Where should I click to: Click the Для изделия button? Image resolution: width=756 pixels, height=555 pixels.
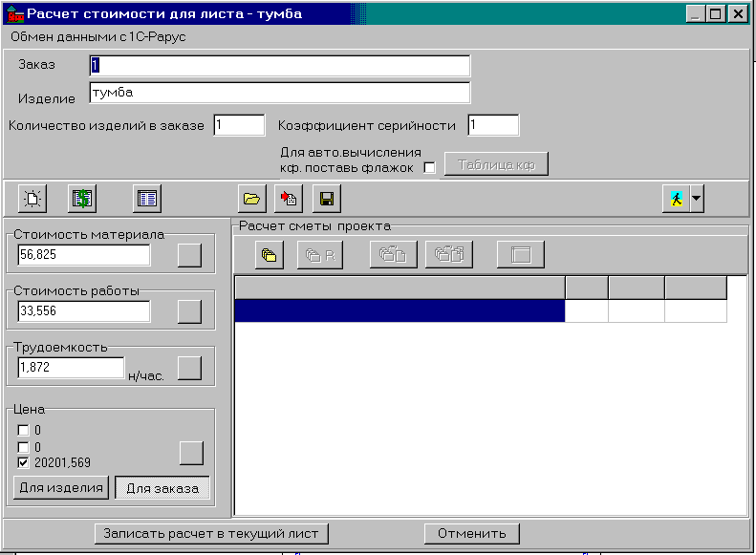(x=61, y=487)
